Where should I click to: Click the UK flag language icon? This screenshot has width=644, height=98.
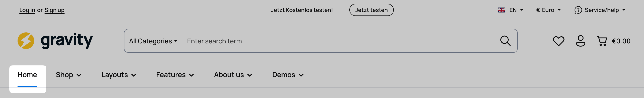point(501,10)
